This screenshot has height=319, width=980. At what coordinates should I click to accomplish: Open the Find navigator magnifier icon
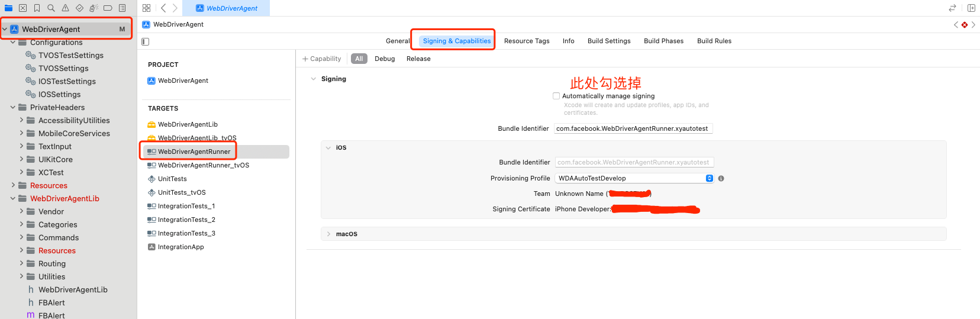[x=51, y=8]
